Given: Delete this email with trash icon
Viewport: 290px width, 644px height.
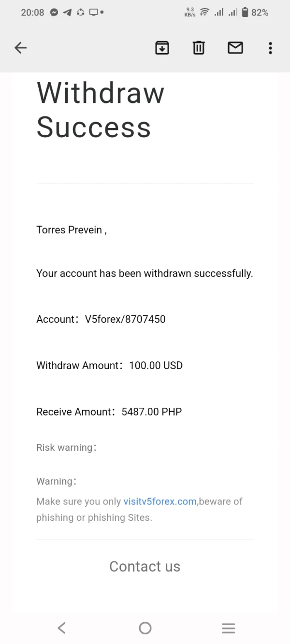Looking at the screenshot, I should (x=199, y=47).
